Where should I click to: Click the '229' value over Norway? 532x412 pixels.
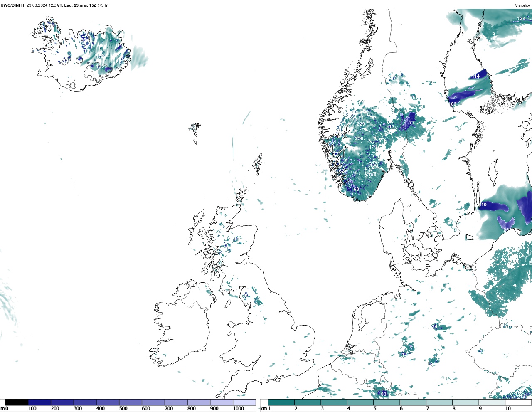361,124
